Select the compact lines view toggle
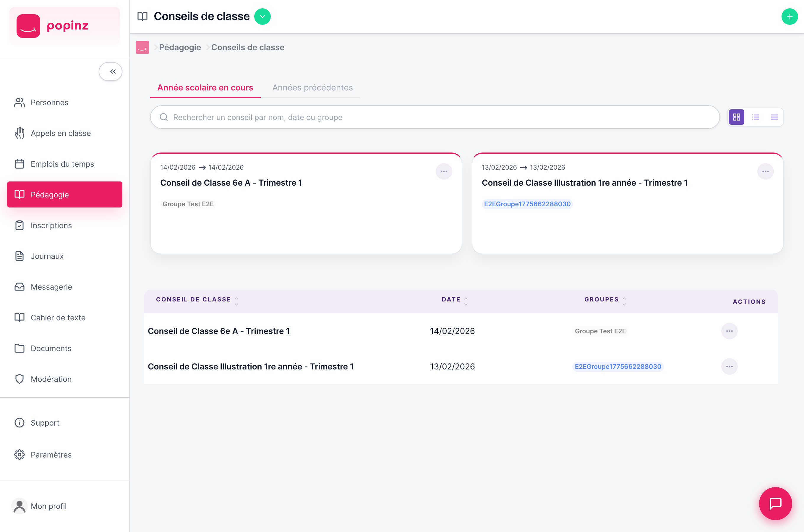Image resolution: width=804 pixels, height=532 pixels. 774,117
